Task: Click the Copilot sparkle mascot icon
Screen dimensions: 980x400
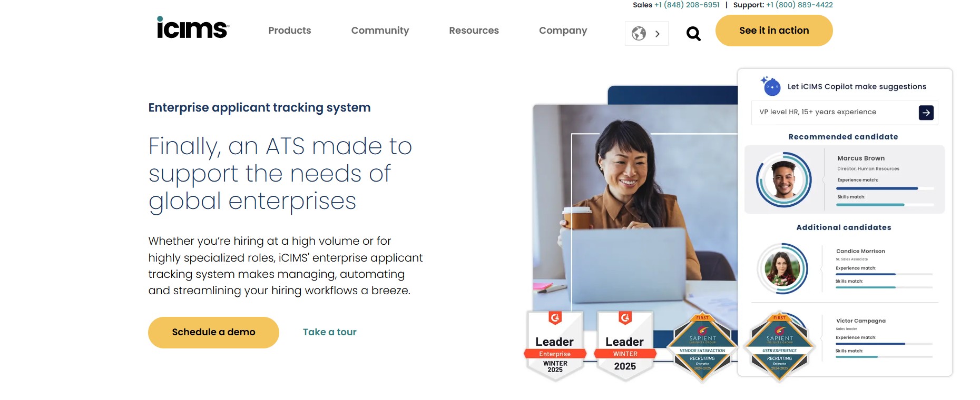Action: pyautogui.click(x=771, y=86)
